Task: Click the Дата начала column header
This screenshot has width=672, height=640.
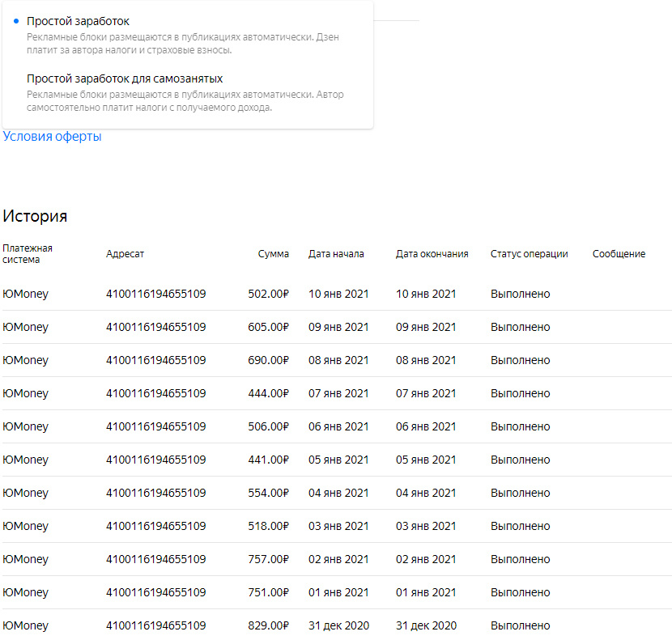Action: click(336, 253)
